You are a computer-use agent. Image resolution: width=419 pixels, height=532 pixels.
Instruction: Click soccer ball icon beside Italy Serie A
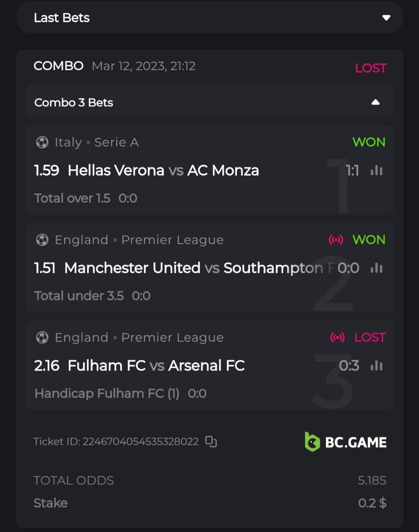[42, 142]
